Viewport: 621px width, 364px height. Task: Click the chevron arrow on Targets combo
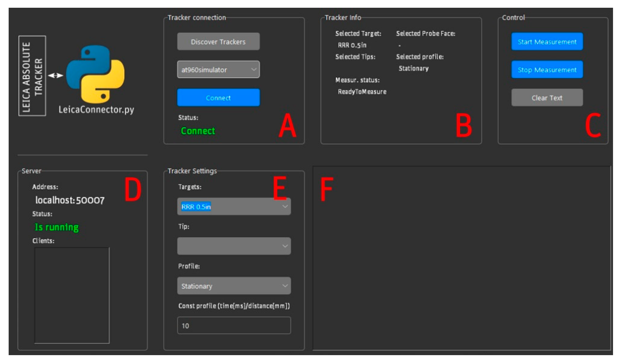pyautogui.click(x=285, y=206)
